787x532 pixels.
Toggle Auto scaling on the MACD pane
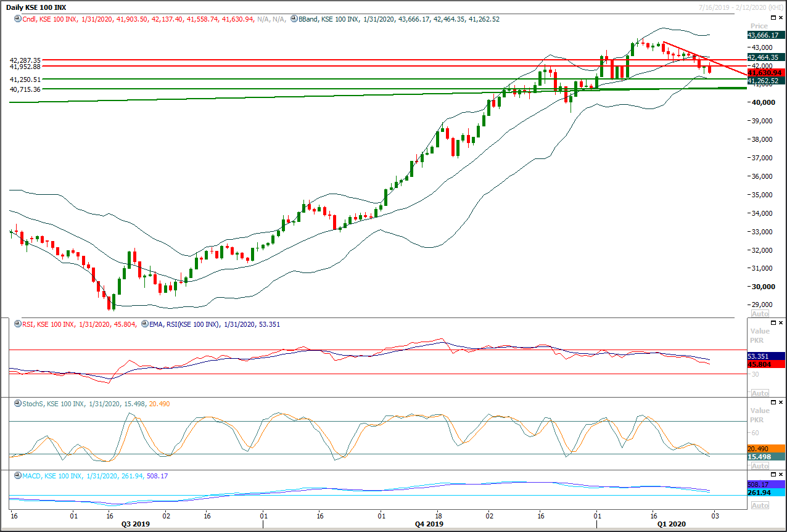tap(760, 505)
